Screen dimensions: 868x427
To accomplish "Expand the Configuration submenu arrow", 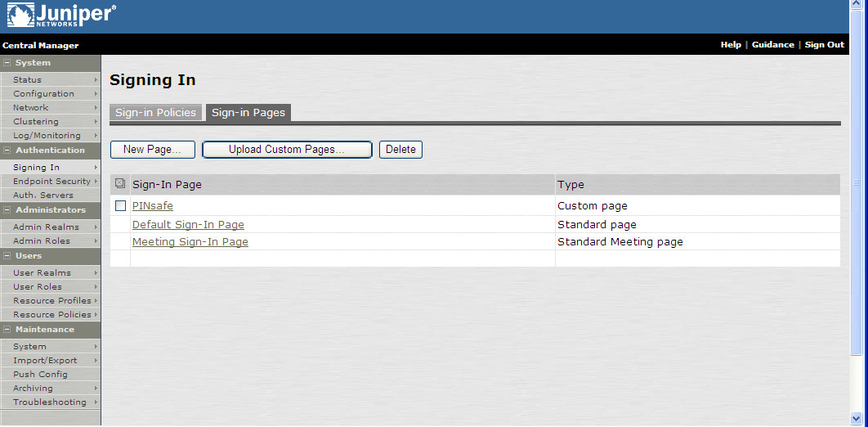I will pos(96,94).
